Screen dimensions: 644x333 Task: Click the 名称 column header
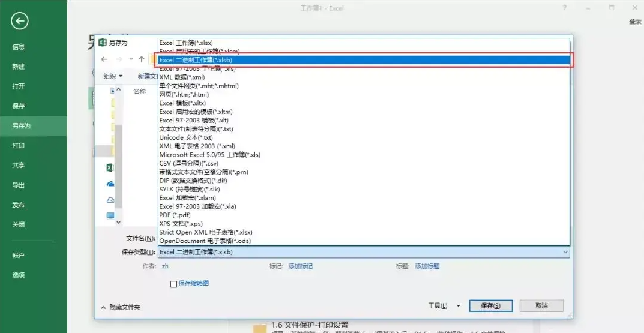[x=140, y=92]
